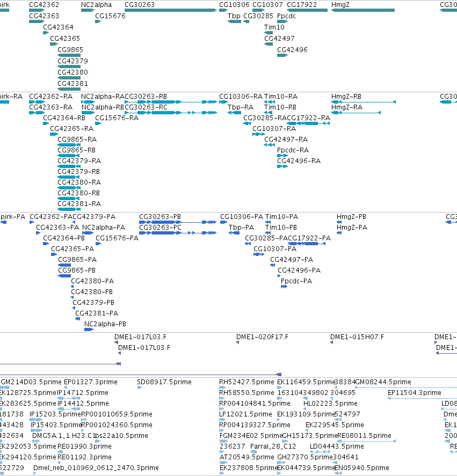457x476 pixels.
Task: Click the DME1-020F17.F insertion label
Action: [262, 337]
